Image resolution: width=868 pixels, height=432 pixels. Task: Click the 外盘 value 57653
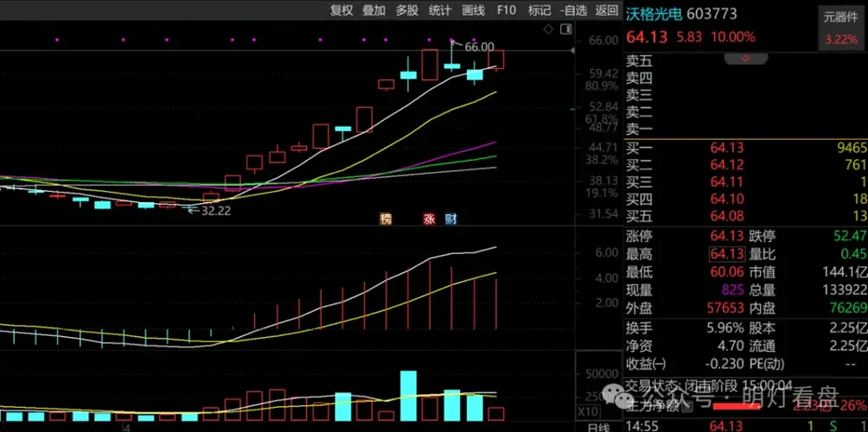(x=727, y=308)
